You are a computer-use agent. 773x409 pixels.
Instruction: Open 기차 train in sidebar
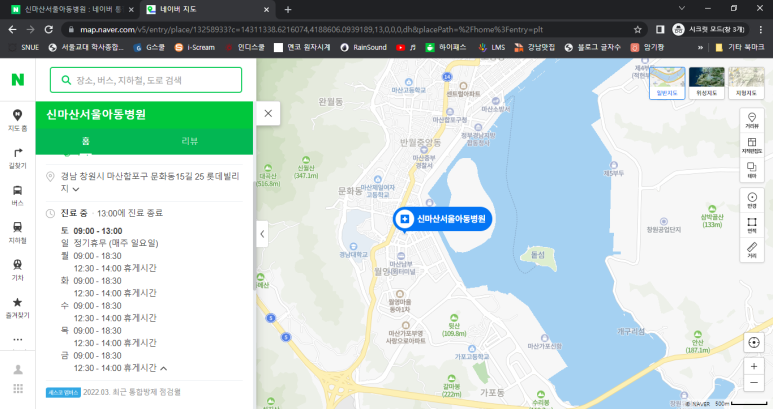click(17, 270)
